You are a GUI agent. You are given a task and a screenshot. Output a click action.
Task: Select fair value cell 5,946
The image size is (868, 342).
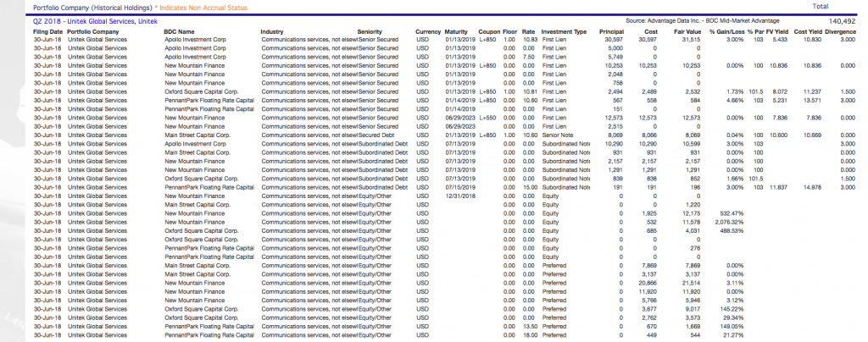[x=693, y=300]
